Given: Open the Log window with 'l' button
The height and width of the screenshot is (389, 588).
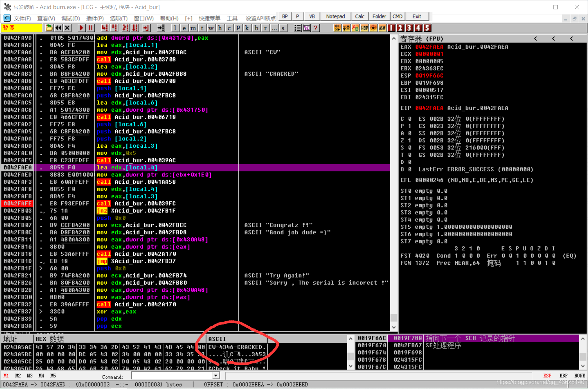Looking at the screenshot, I should tap(175, 28).
